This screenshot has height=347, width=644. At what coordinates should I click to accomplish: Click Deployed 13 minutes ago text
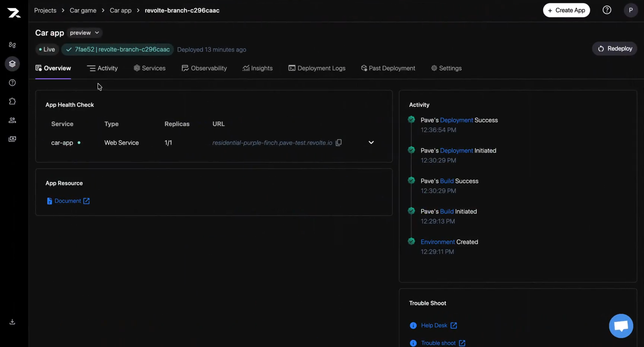click(x=211, y=49)
